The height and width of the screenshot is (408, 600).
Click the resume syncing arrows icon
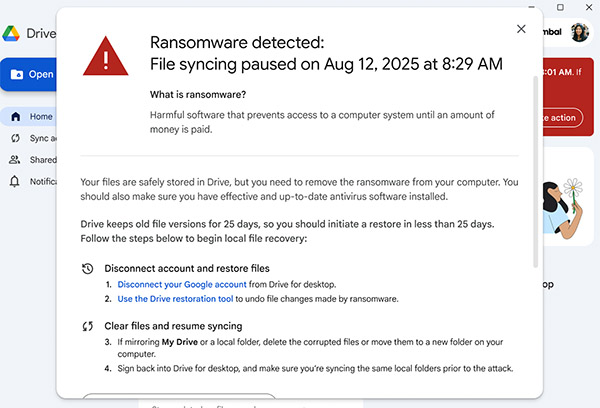tap(88, 326)
